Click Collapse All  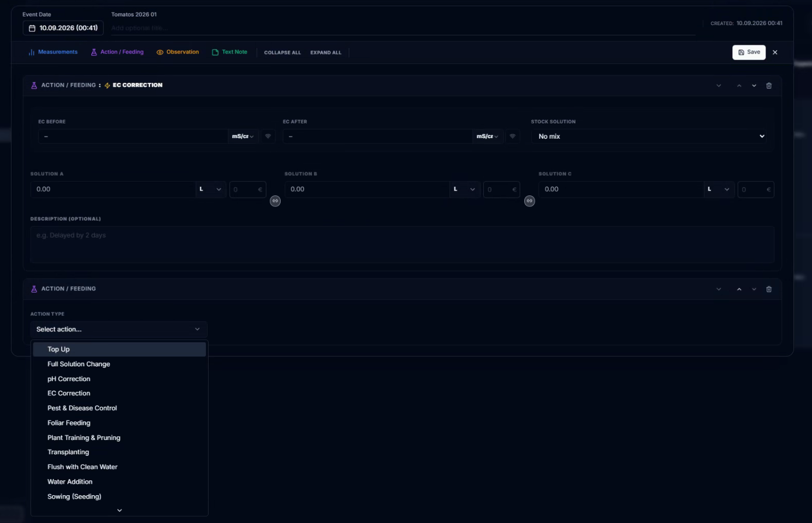pos(282,53)
